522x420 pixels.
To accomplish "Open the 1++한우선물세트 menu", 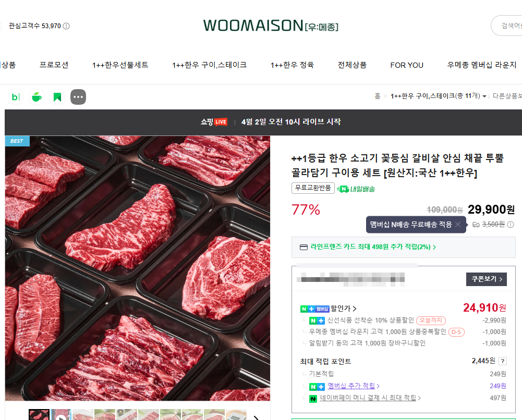I will pos(120,65).
